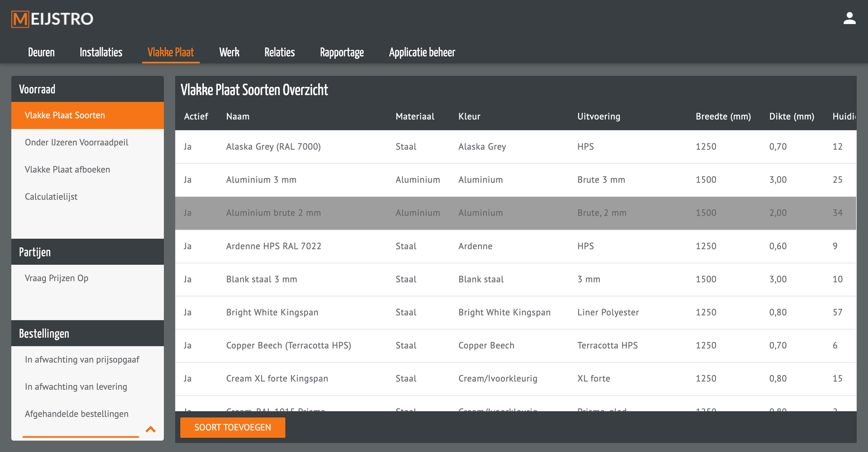Click the Liner Polyester uitvoering cell

pos(608,312)
